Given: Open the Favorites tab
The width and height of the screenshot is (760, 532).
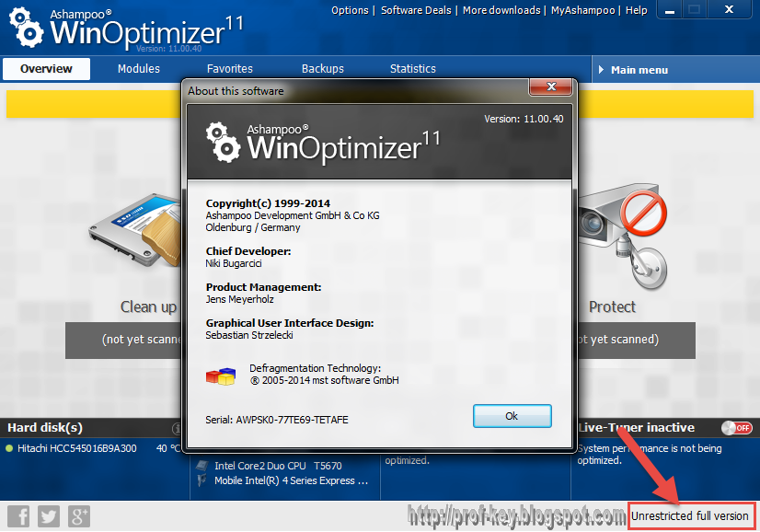Looking at the screenshot, I should (x=230, y=69).
